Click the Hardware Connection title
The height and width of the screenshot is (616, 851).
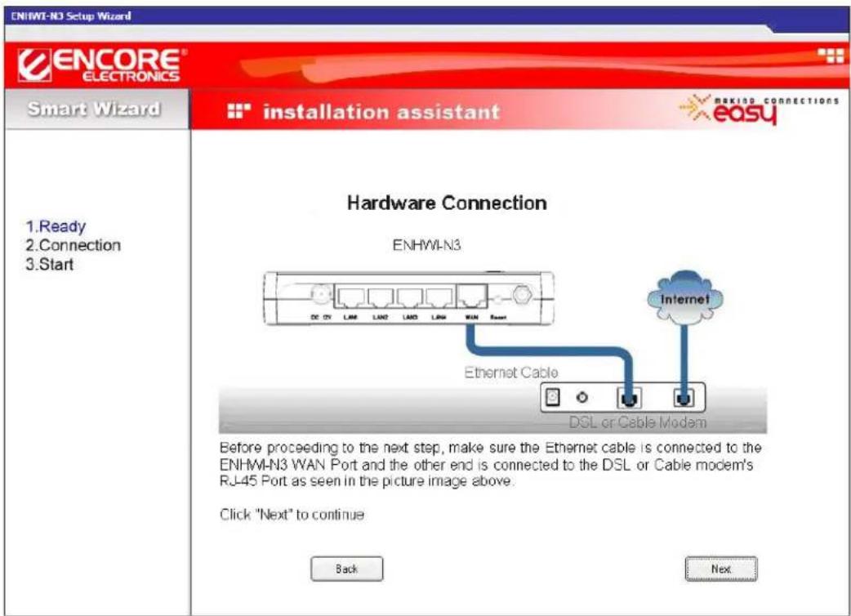point(447,203)
